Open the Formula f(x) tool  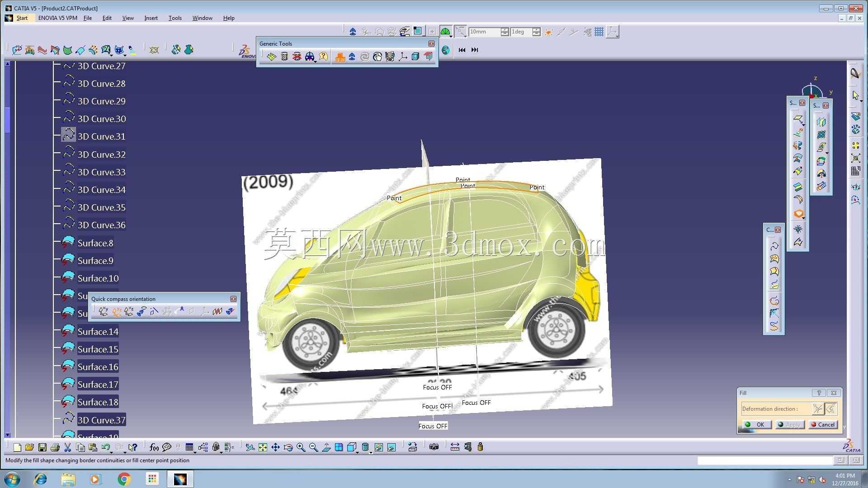[x=154, y=447]
